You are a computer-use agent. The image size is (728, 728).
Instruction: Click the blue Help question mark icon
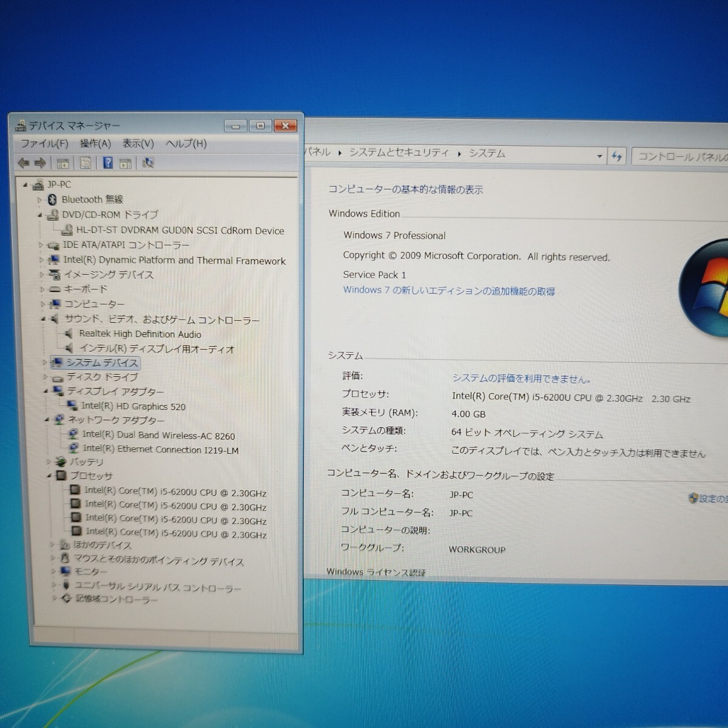pos(107,163)
